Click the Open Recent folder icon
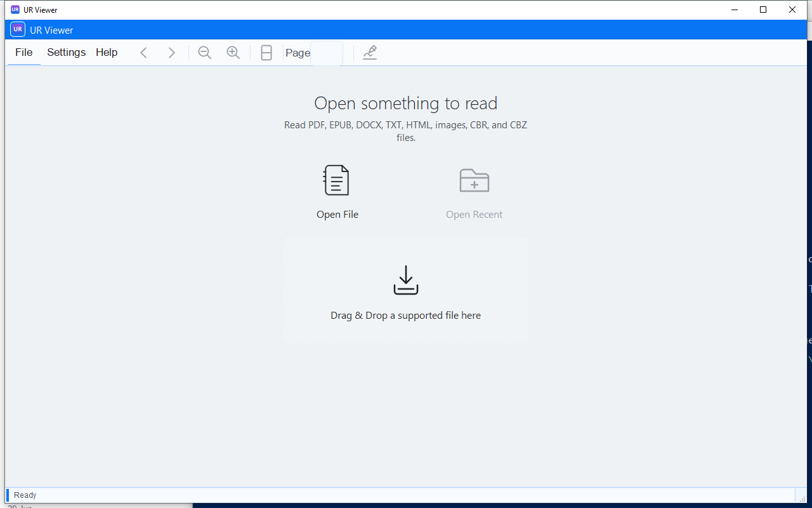812x508 pixels. click(475, 180)
